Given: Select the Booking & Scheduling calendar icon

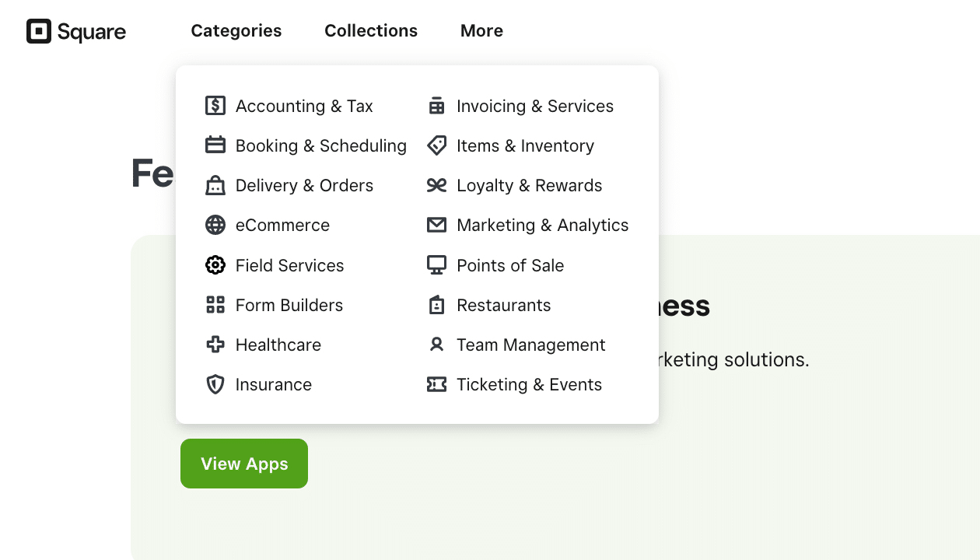Looking at the screenshot, I should [x=215, y=145].
